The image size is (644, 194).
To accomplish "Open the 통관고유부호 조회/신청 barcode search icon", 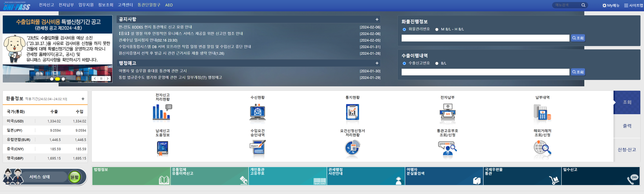I will pyautogui.click(x=448, y=148).
